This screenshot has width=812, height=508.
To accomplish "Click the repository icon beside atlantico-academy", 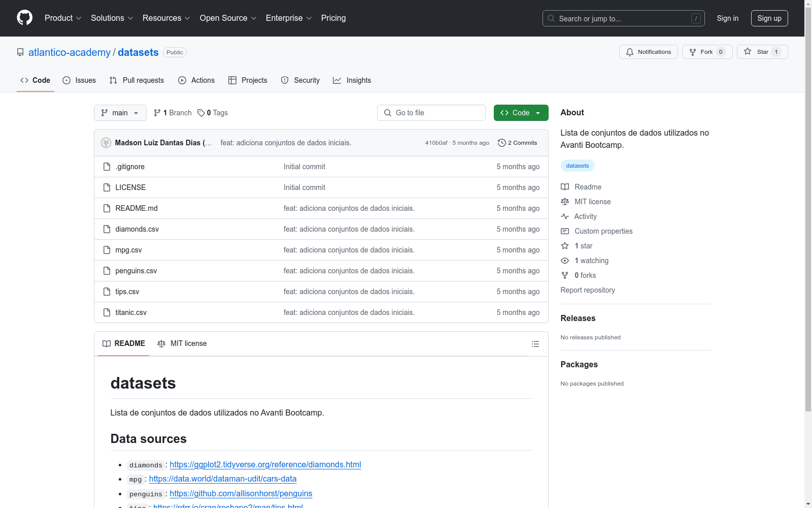I will 20,52.
